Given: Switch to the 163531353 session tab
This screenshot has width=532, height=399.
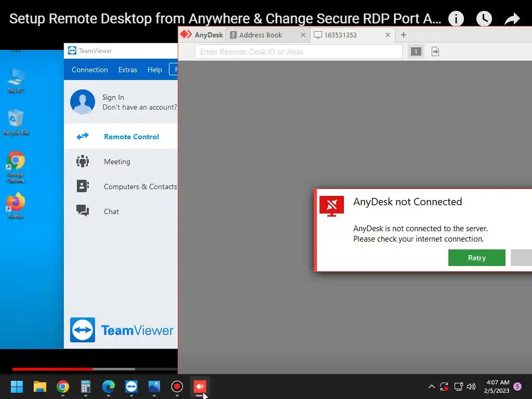Looking at the screenshot, I should [x=340, y=35].
